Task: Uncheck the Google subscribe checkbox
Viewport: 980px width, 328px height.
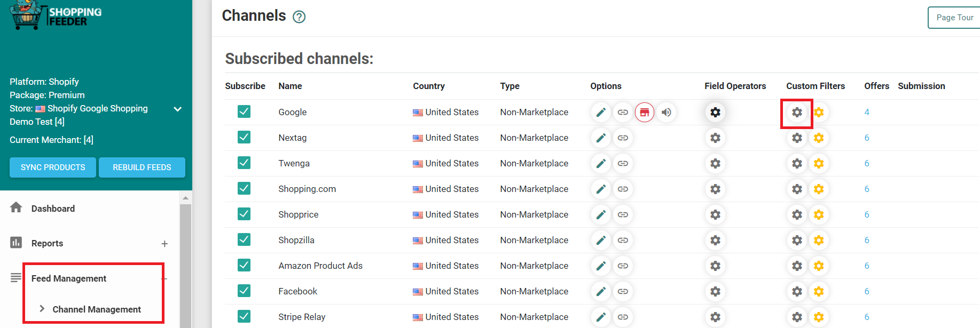Action: click(x=244, y=111)
